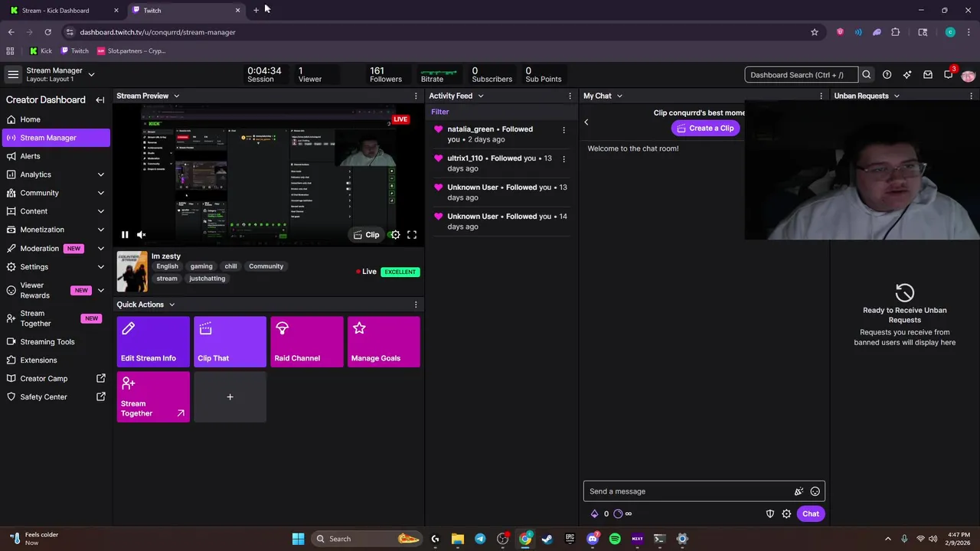Viewport: 980px width, 551px height.
Task: Add a new quick action tile
Action: click(230, 397)
